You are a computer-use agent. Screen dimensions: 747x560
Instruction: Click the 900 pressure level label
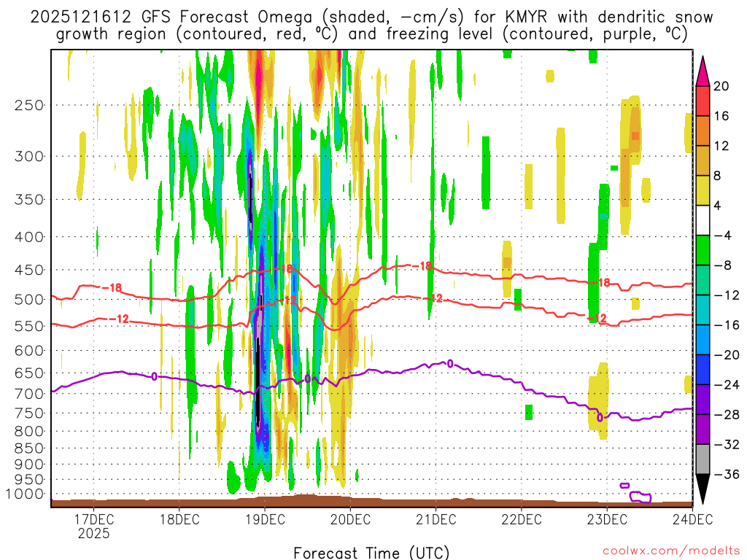click(28, 464)
